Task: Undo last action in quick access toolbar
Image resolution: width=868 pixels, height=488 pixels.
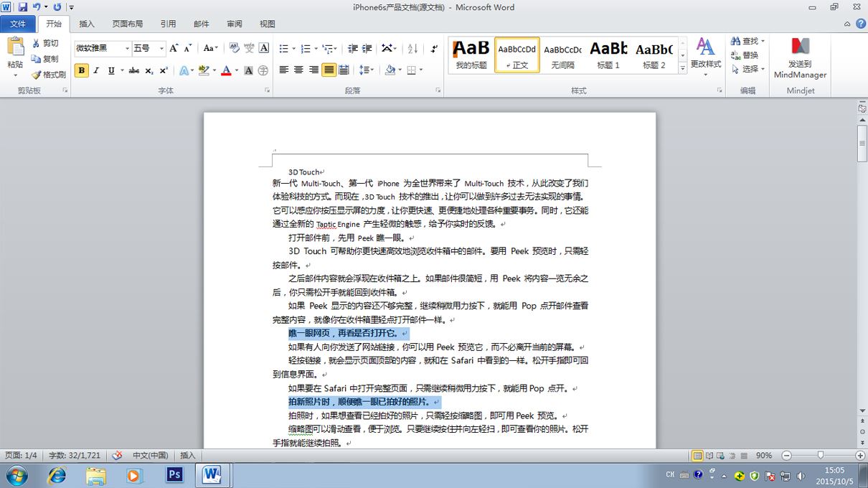Action: [x=37, y=7]
